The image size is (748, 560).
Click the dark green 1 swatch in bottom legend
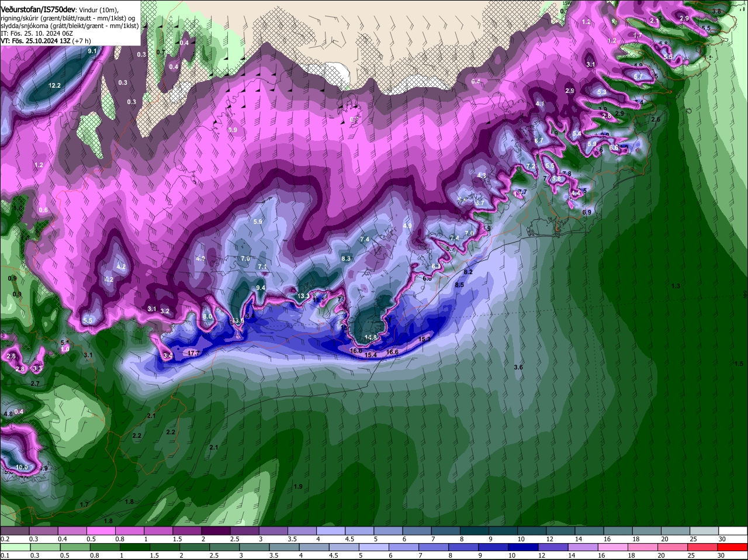point(135,547)
